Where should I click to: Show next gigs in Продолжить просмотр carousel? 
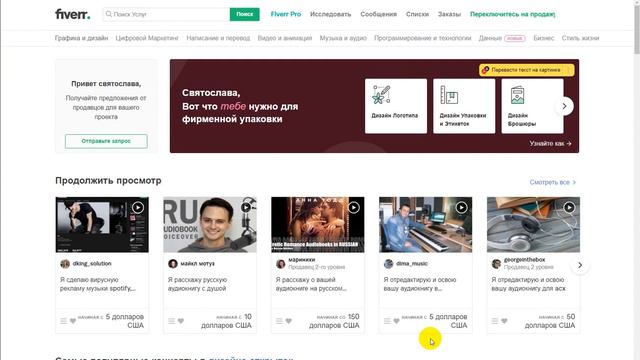tap(580, 265)
